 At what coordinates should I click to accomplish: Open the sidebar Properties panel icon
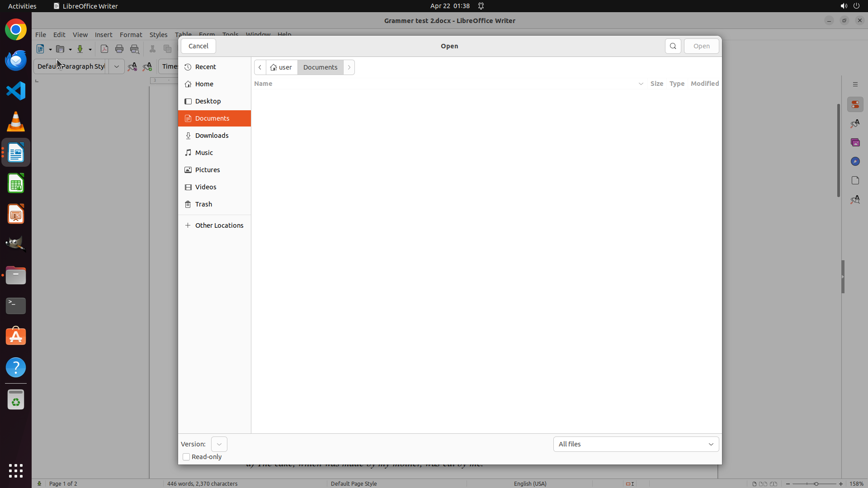(855, 104)
